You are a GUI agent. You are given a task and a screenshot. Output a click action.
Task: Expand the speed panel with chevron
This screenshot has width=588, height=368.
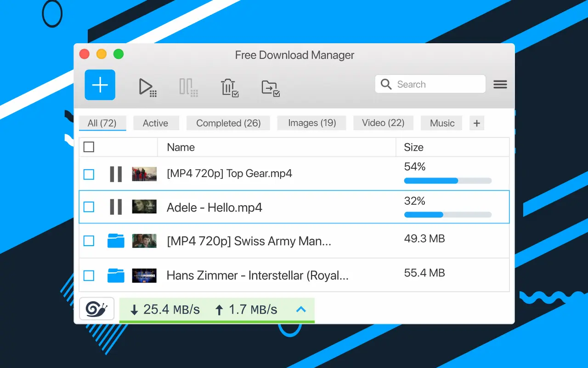pyautogui.click(x=301, y=310)
